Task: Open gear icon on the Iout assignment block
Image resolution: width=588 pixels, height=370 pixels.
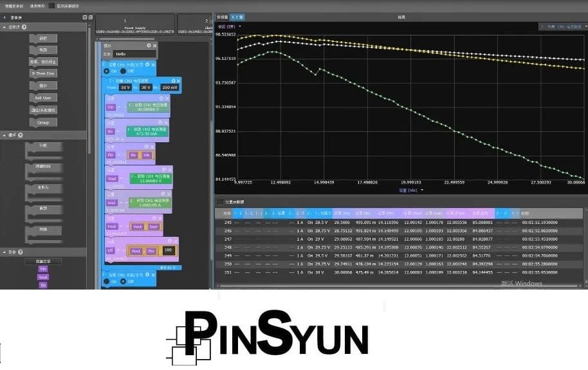Action: (x=163, y=194)
